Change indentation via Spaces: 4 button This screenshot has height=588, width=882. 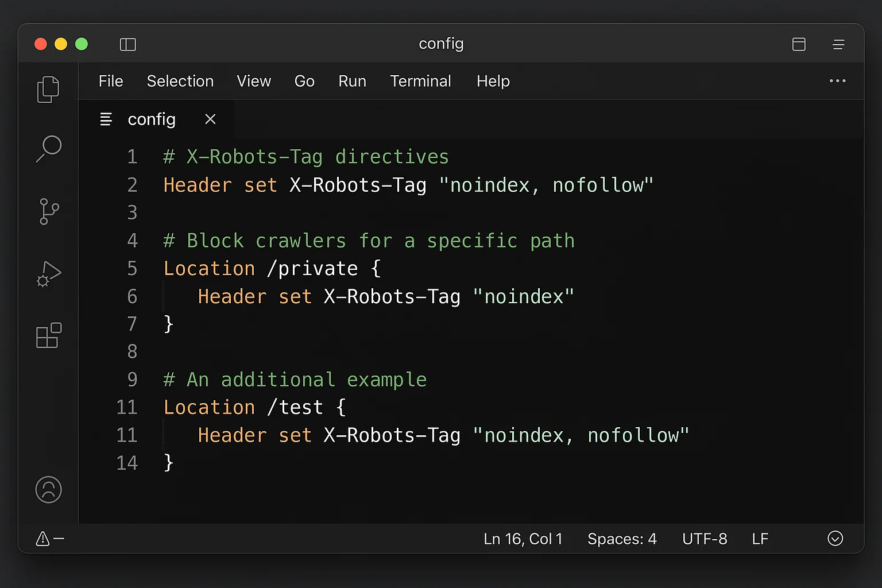pyautogui.click(x=622, y=539)
